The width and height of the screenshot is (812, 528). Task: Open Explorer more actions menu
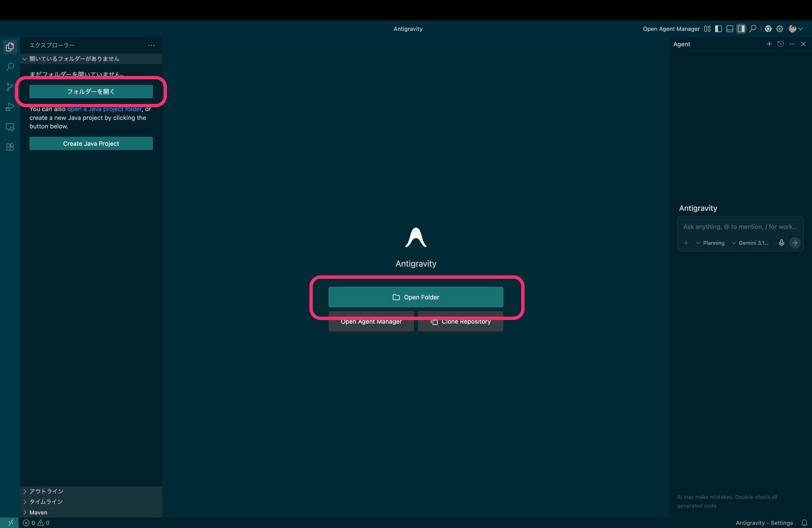click(151, 45)
